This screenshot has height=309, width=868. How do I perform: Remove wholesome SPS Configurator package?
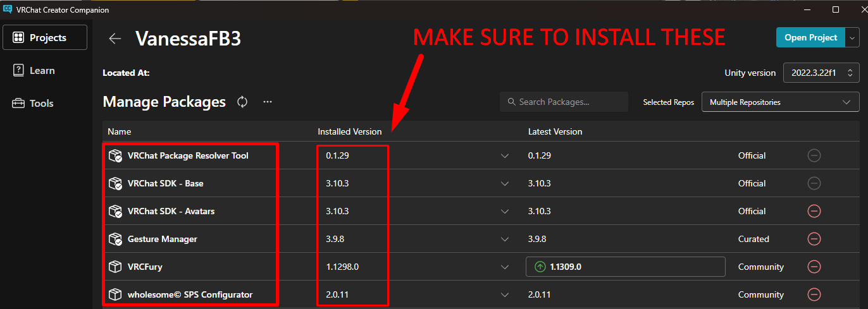[814, 294]
